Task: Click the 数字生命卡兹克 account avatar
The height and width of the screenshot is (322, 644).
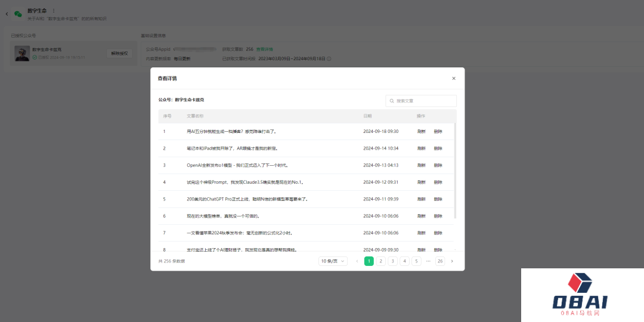Action: click(x=22, y=54)
